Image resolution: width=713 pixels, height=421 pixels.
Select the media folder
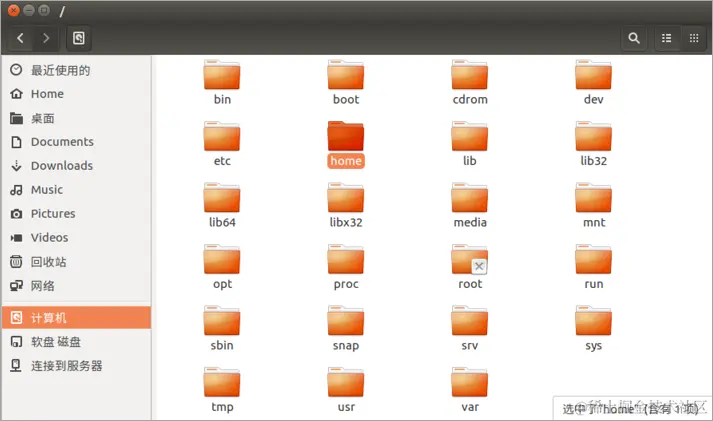tap(470, 205)
